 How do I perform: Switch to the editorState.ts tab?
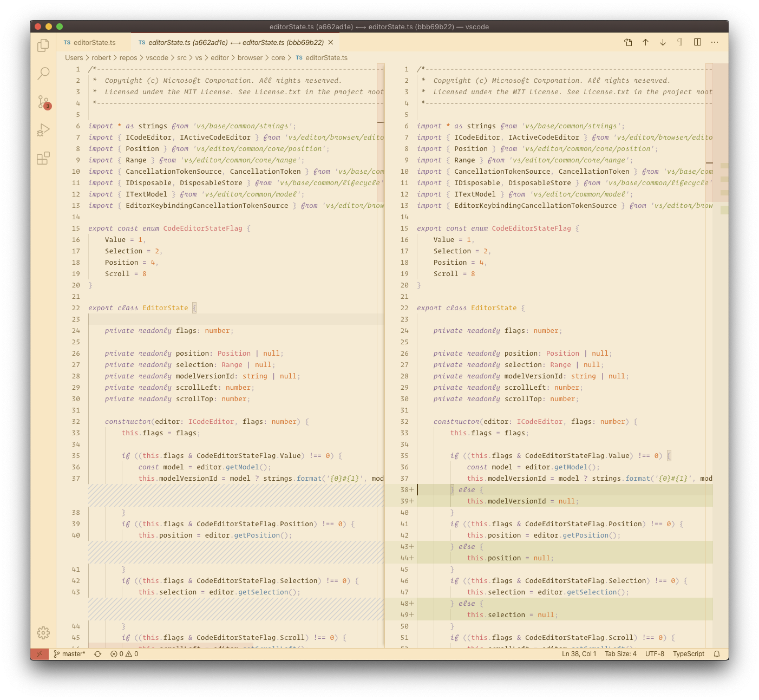pos(94,42)
